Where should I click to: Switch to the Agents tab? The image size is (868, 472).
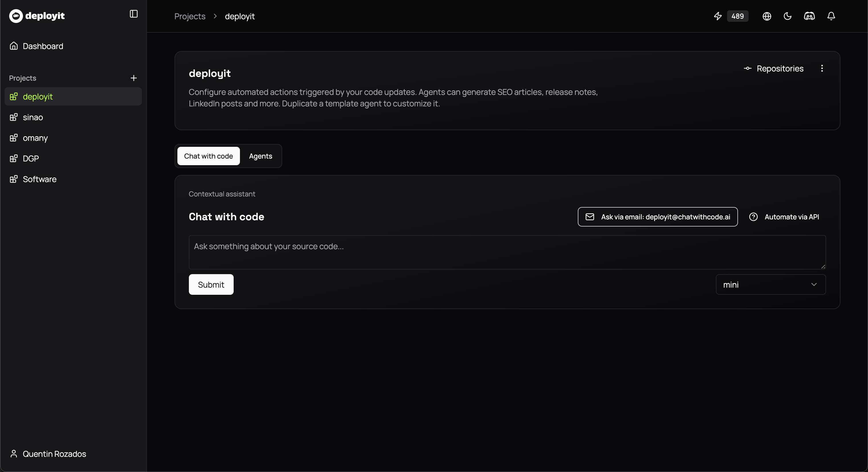coord(260,156)
